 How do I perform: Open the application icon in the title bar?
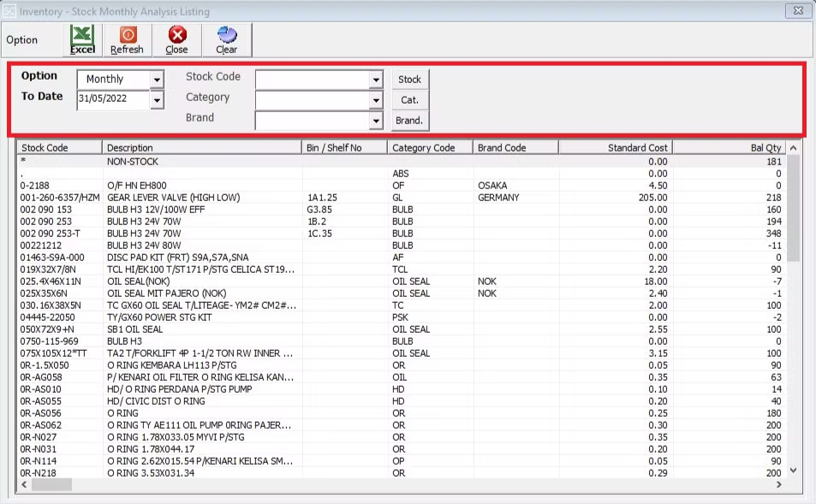coord(9,10)
